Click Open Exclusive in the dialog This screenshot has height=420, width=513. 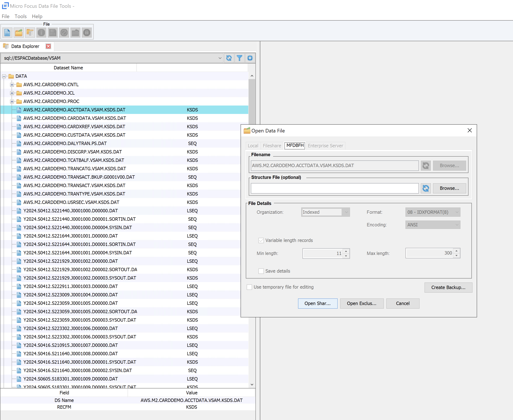click(362, 303)
